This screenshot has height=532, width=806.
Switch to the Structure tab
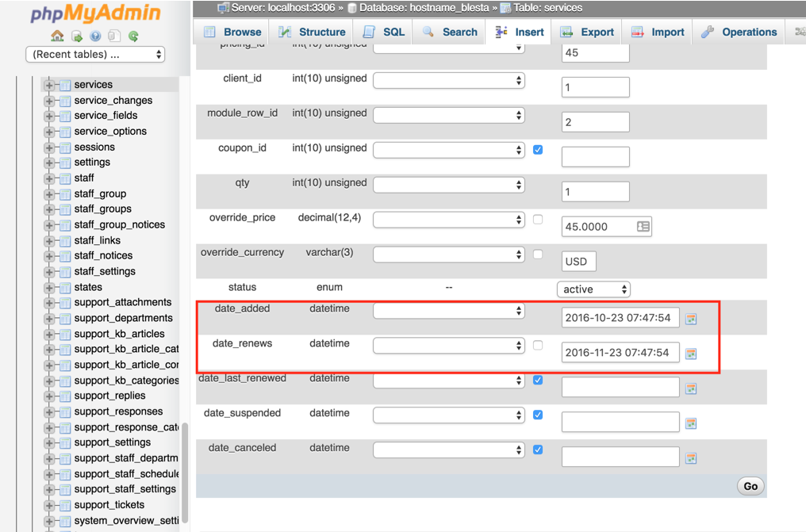tap(312, 32)
